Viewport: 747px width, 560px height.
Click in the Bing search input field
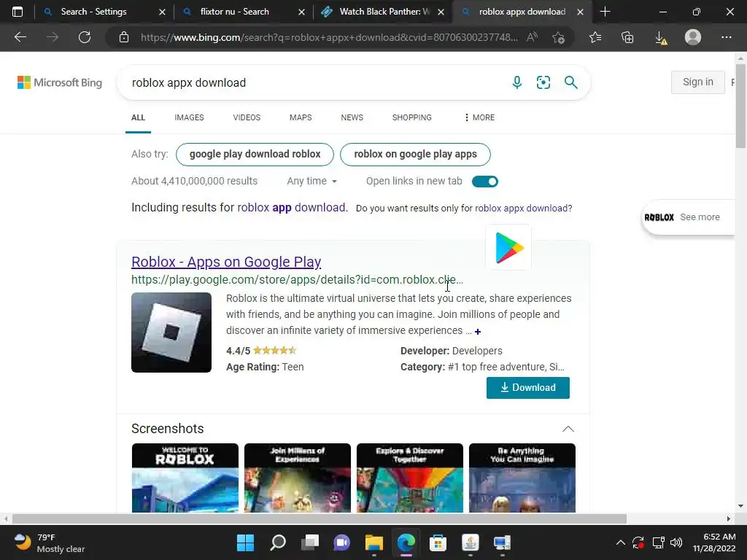pyautogui.click(x=314, y=83)
